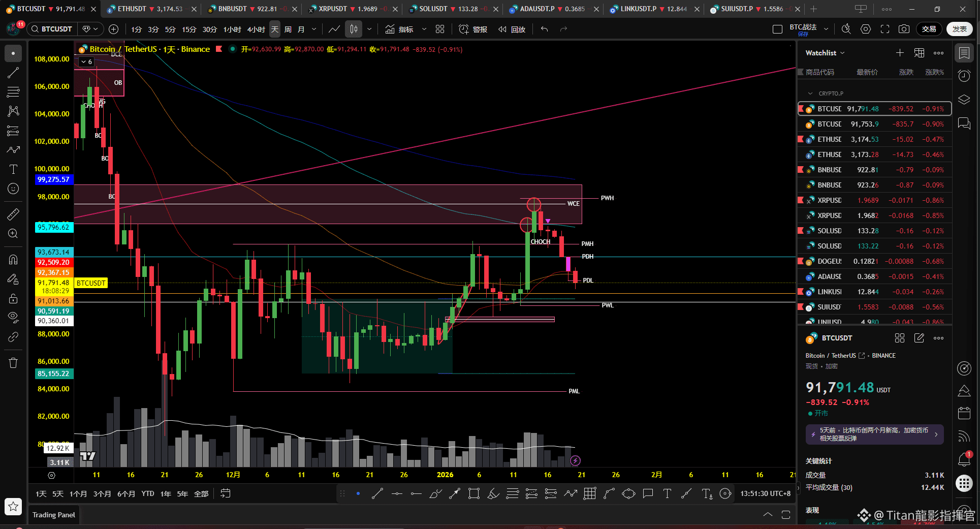The image size is (980, 529).
Task: Open the alerts panel clock icon in right sidebar
Action: [x=964, y=76]
